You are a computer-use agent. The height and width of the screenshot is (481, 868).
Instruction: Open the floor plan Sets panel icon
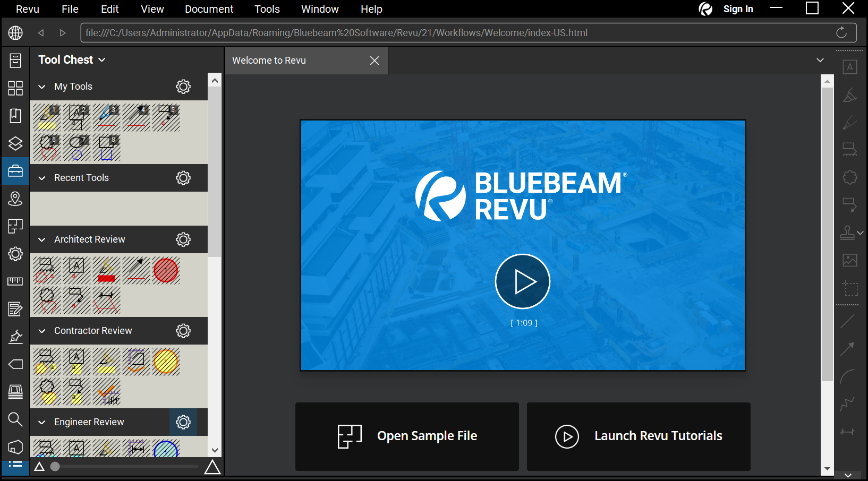(x=15, y=226)
